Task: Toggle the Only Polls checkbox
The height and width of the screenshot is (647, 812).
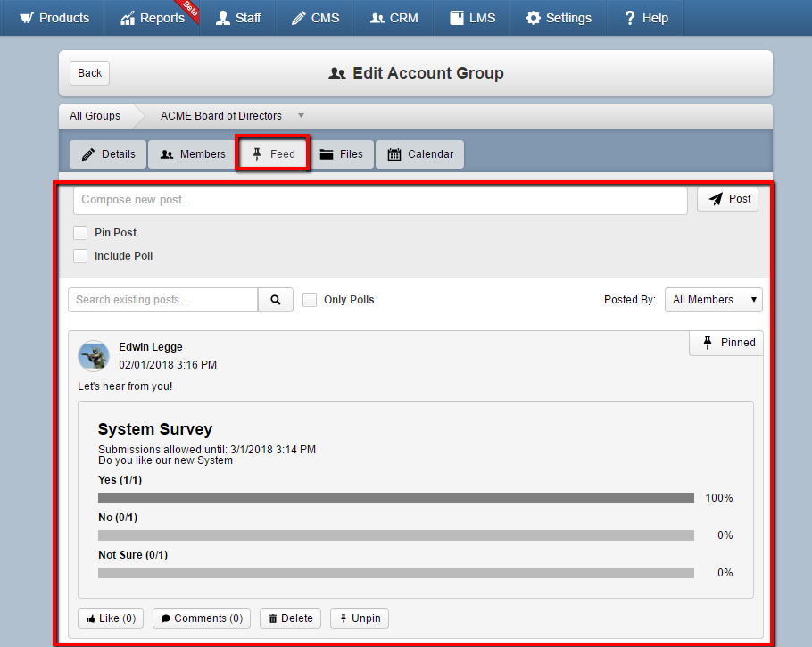Action: [310, 300]
